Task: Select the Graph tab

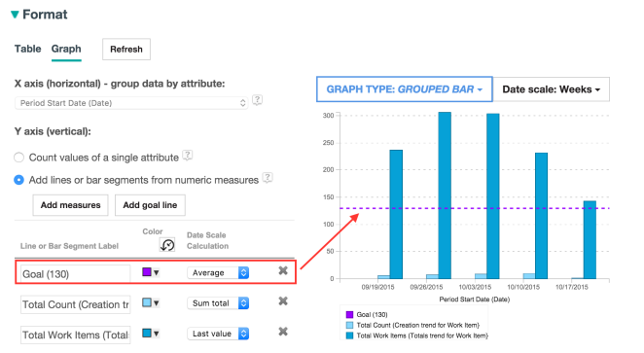Action: click(x=66, y=49)
